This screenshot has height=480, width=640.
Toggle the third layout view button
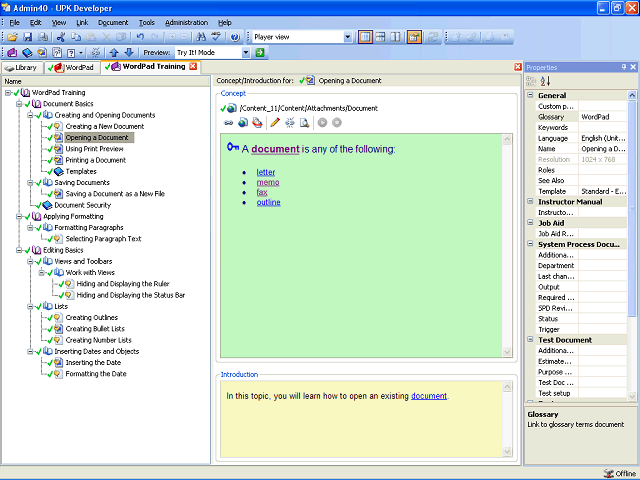395,37
